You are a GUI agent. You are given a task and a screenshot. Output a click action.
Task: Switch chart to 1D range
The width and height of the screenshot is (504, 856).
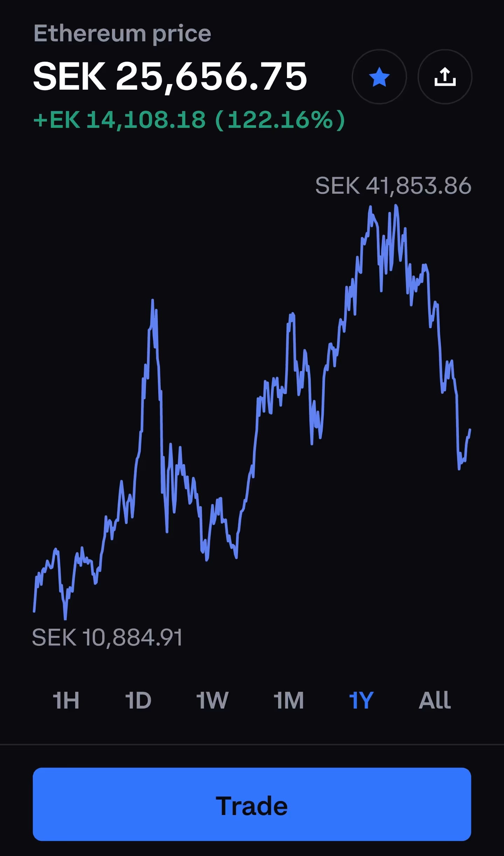pyautogui.click(x=138, y=700)
